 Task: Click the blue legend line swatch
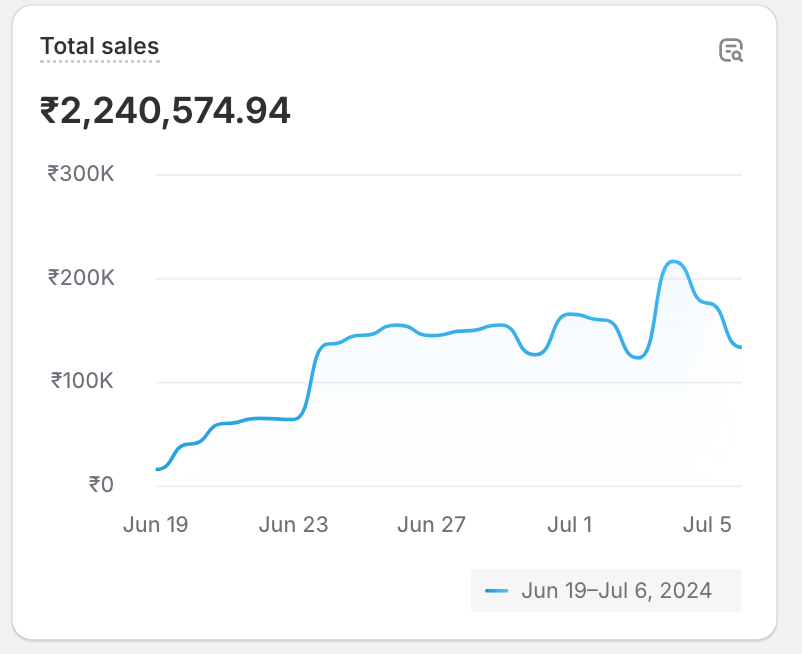coord(497,591)
